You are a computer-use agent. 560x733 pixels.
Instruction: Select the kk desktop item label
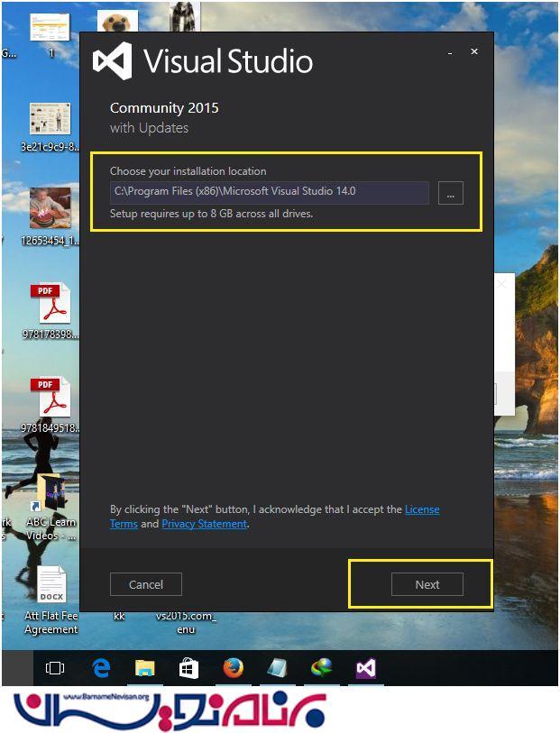click(119, 616)
